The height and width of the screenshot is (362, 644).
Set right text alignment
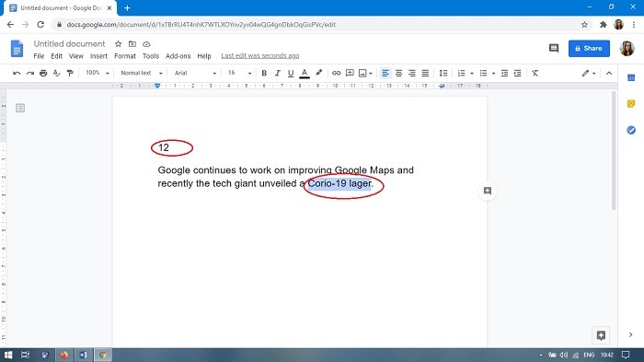[x=412, y=73]
